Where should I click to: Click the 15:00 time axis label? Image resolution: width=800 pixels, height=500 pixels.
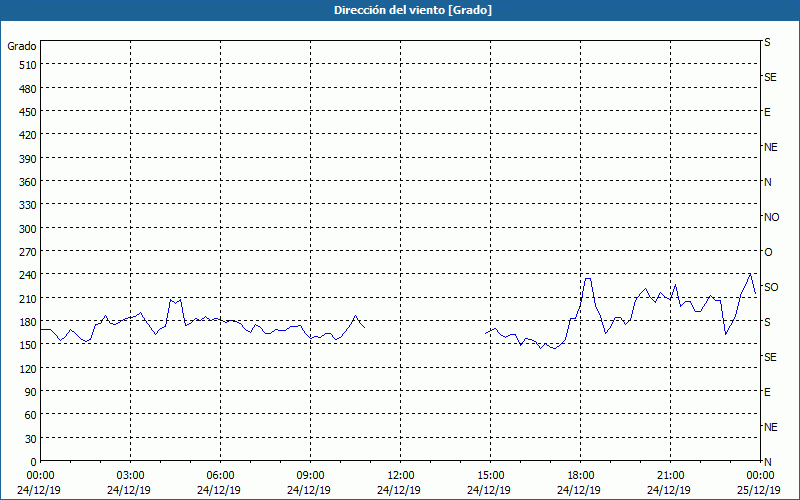490,476
